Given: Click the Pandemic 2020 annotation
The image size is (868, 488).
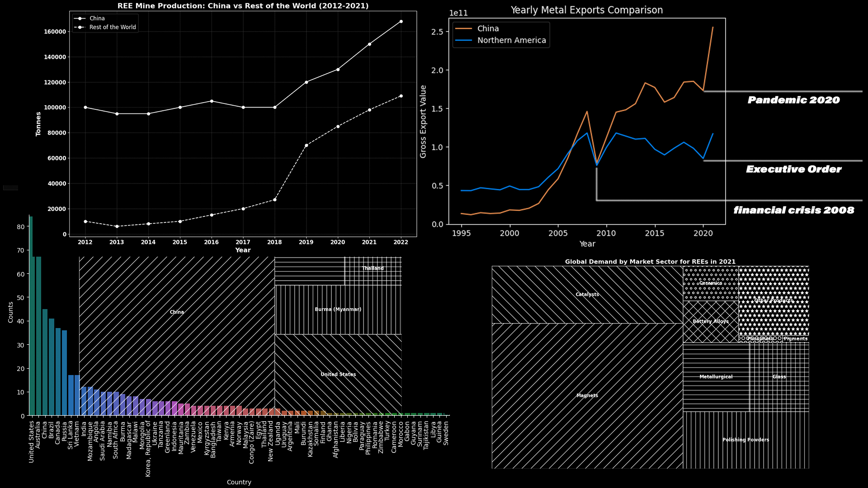Looking at the screenshot, I should [794, 100].
